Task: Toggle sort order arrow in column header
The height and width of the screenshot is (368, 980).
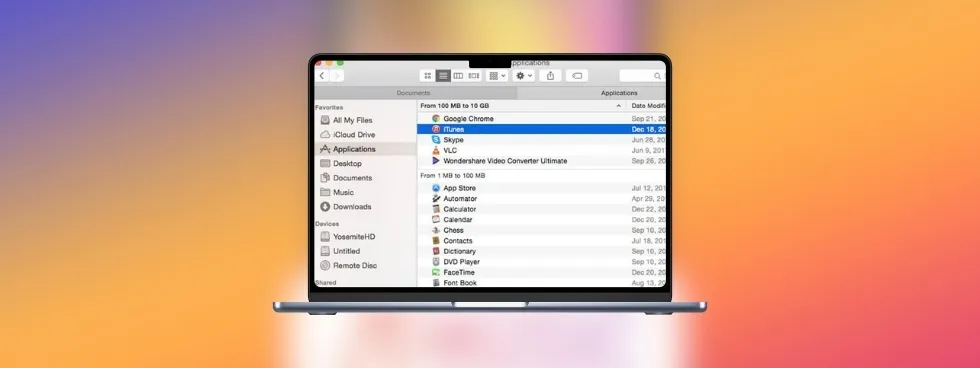Action: coord(619,106)
